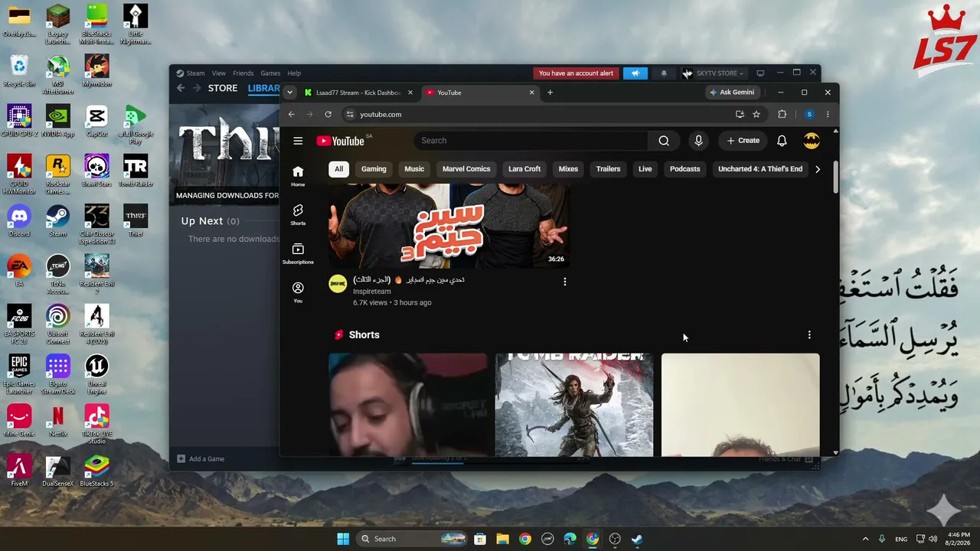Click the YouTube search input field
980x551 pixels.
tap(531, 141)
